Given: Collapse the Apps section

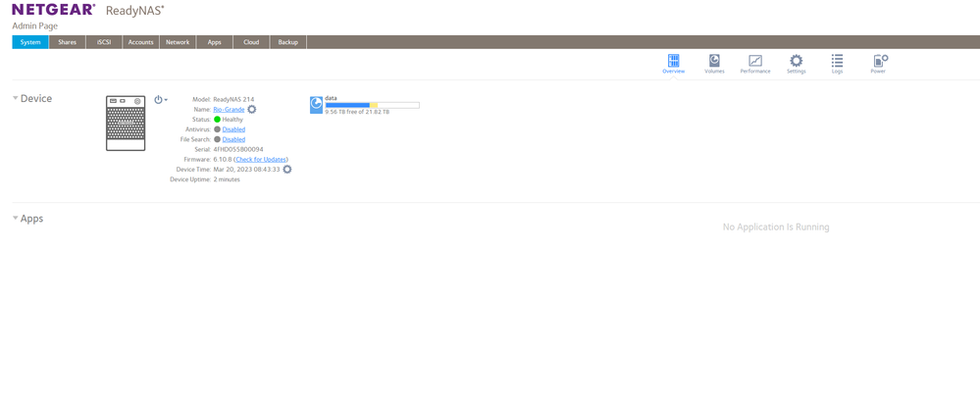Looking at the screenshot, I should [16, 218].
